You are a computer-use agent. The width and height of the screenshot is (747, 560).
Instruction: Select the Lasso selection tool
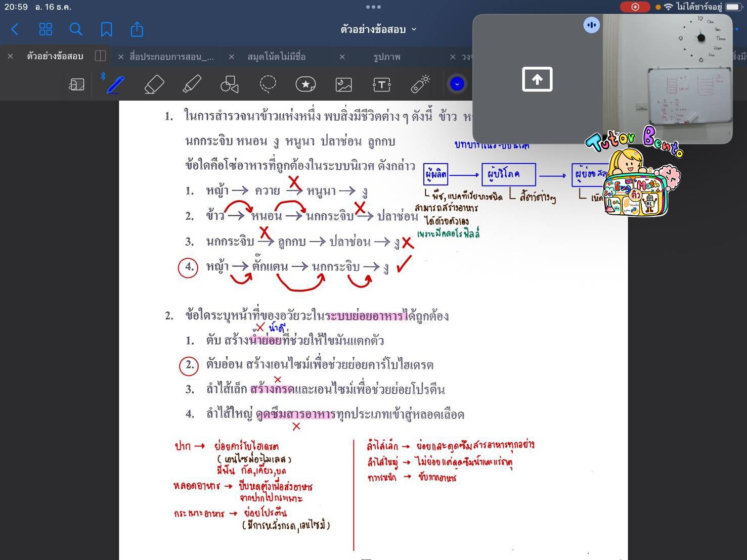(268, 84)
